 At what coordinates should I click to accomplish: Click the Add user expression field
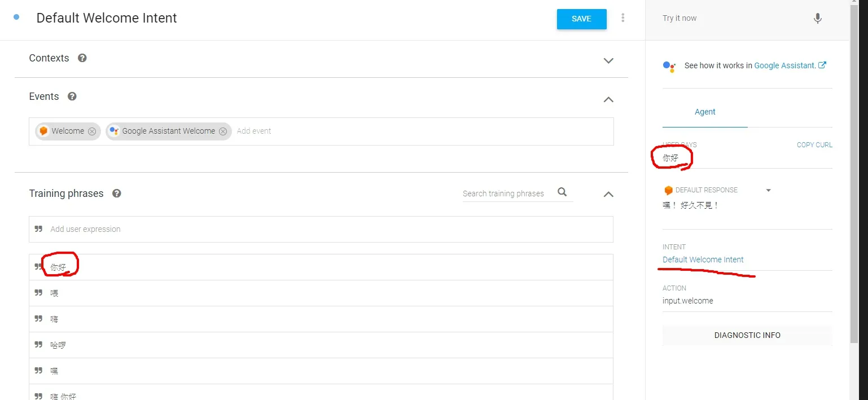pyautogui.click(x=321, y=229)
